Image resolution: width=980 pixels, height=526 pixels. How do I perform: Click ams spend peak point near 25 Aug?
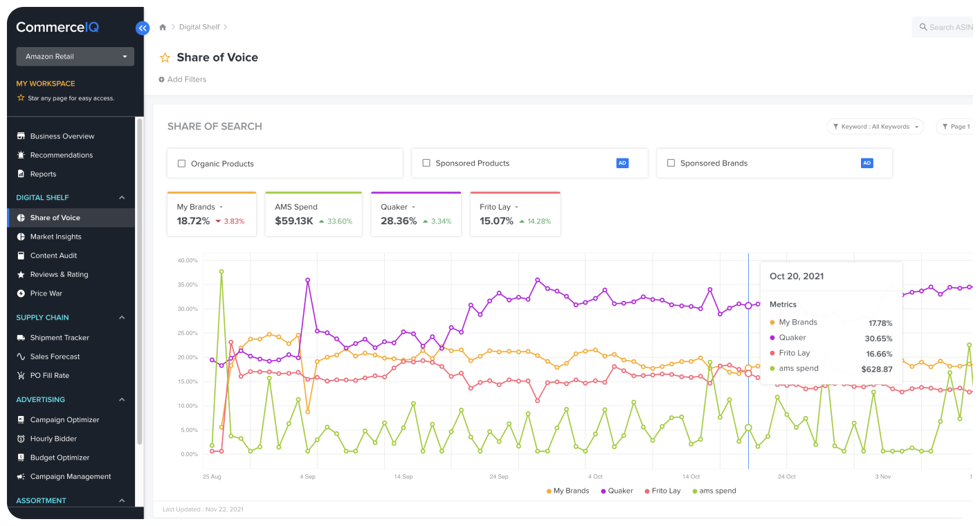coord(221,271)
